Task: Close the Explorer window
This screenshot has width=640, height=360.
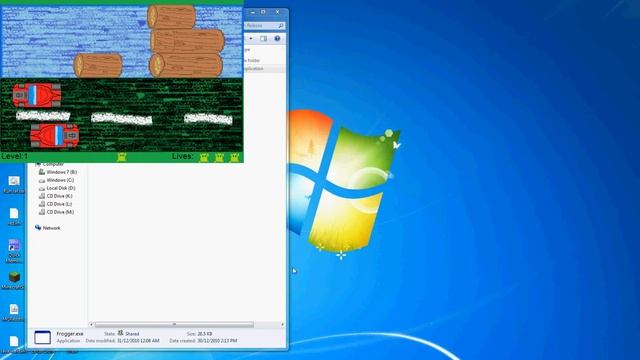Action: point(278,12)
